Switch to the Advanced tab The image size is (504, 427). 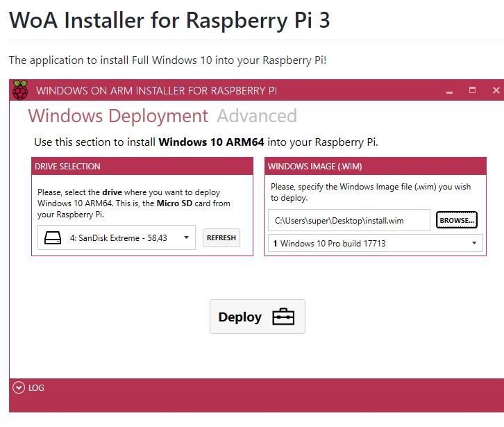[x=257, y=116]
